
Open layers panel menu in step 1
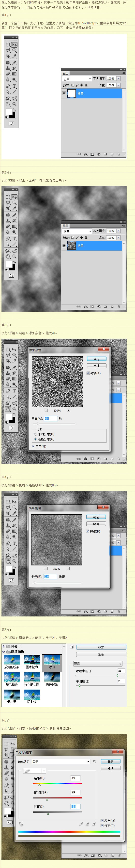pos(123,73)
